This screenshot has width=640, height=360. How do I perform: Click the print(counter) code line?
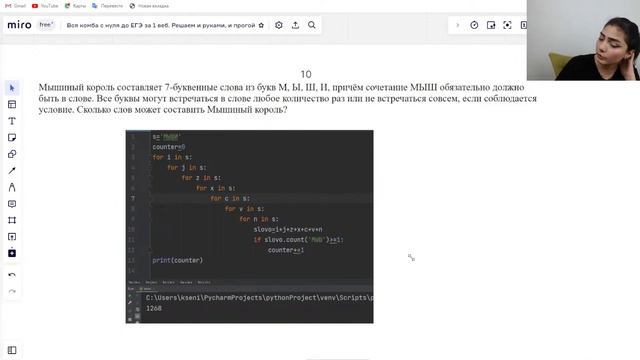point(178,260)
